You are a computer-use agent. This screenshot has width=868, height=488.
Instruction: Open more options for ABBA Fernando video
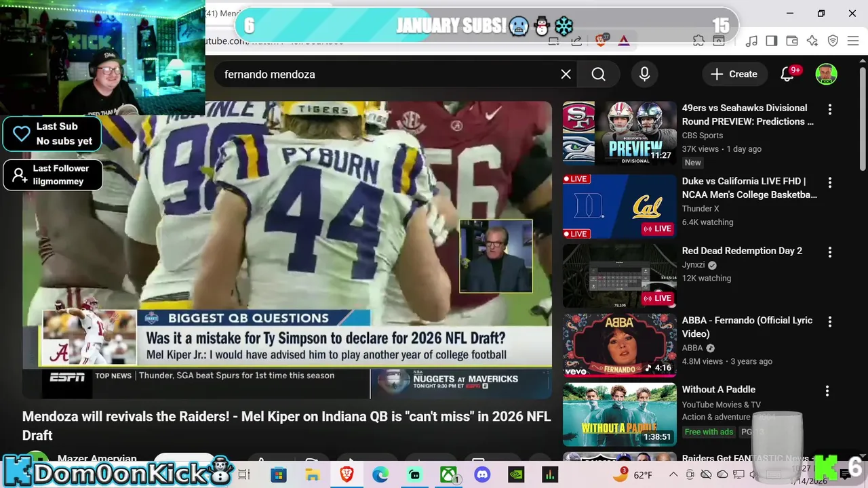pyautogui.click(x=829, y=321)
